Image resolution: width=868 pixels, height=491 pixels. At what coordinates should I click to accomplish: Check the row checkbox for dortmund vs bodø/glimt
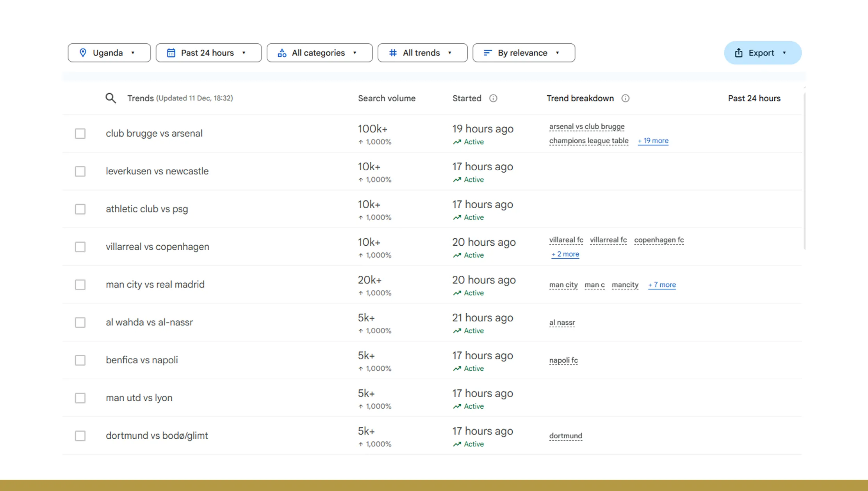click(x=80, y=436)
